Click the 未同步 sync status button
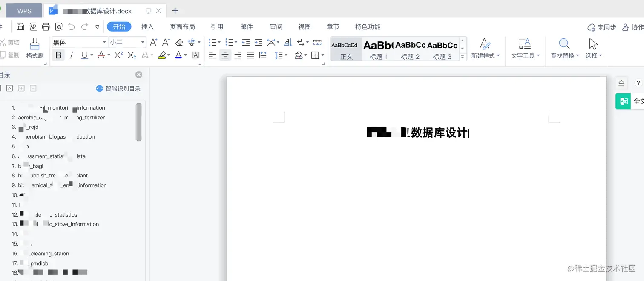Image resolution: width=644 pixels, height=281 pixels. [x=602, y=27]
